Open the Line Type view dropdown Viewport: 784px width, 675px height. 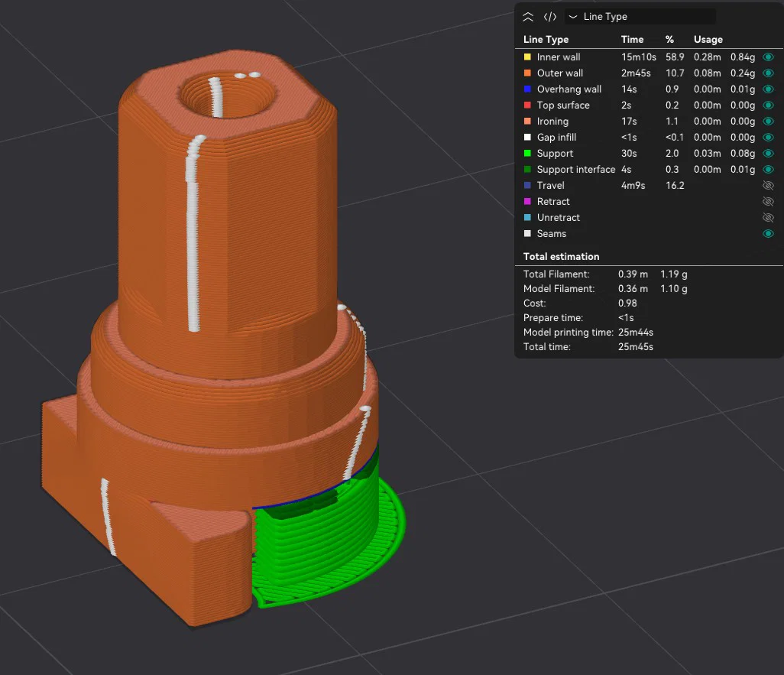click(x=640, y=17)
